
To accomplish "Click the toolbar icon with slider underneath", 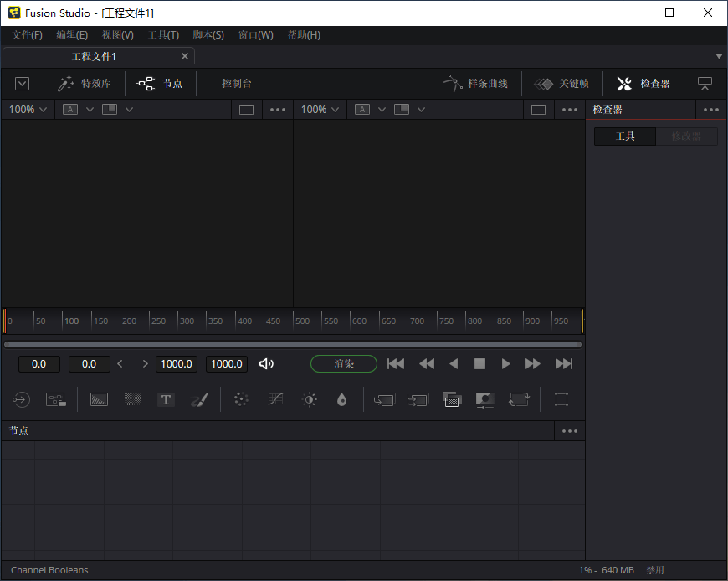I will tap(485, 400).
